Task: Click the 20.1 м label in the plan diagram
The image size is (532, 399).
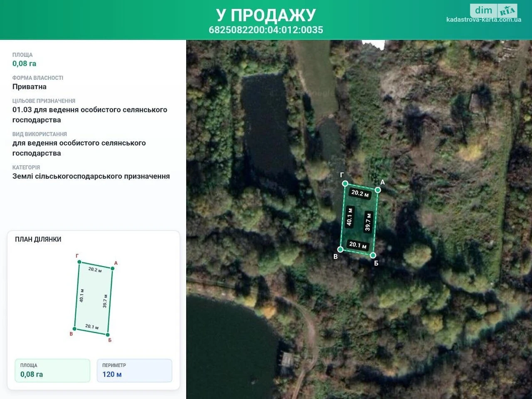Action: [92, 327]
